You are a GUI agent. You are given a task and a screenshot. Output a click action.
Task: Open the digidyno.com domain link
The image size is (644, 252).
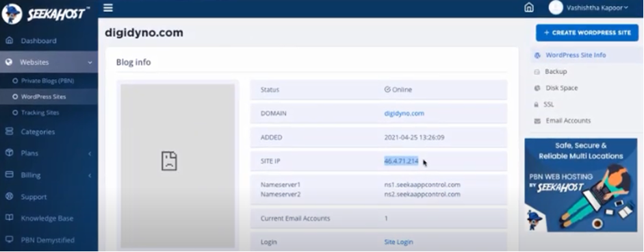[x=404, y=114]
